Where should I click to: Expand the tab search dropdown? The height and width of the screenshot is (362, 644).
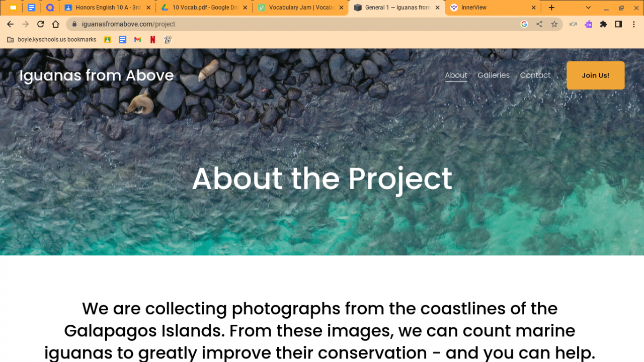coord(588,8)
